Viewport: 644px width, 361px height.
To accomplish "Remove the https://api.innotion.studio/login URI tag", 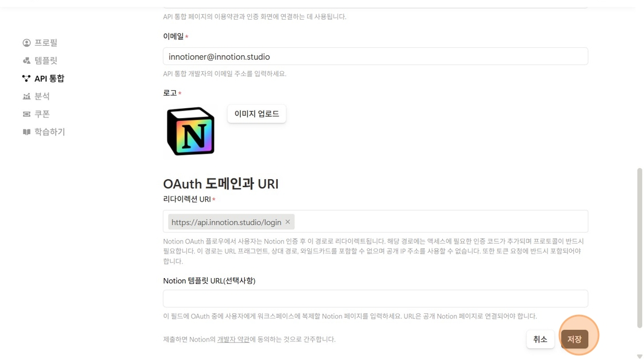I will point(287,222).
